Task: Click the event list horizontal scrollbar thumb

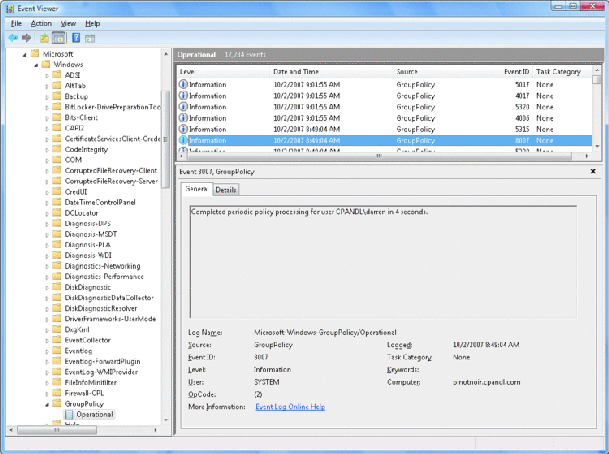Action: click(x=378, y=156)
